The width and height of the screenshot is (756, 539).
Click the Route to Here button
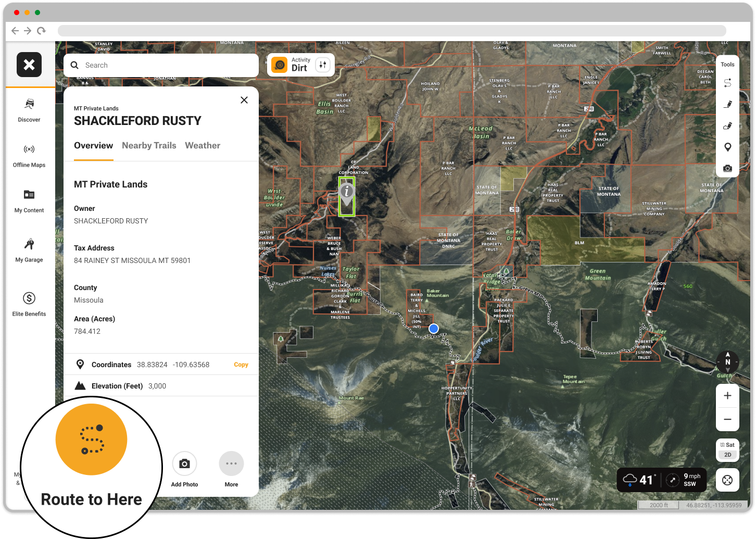(x=91, y=440)
